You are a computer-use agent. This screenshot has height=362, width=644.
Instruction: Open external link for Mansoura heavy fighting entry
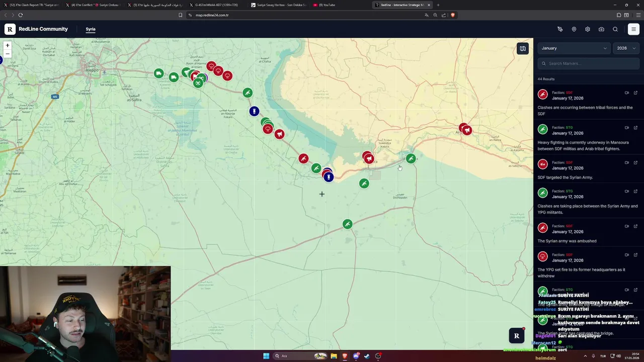[x=635, y=128]
